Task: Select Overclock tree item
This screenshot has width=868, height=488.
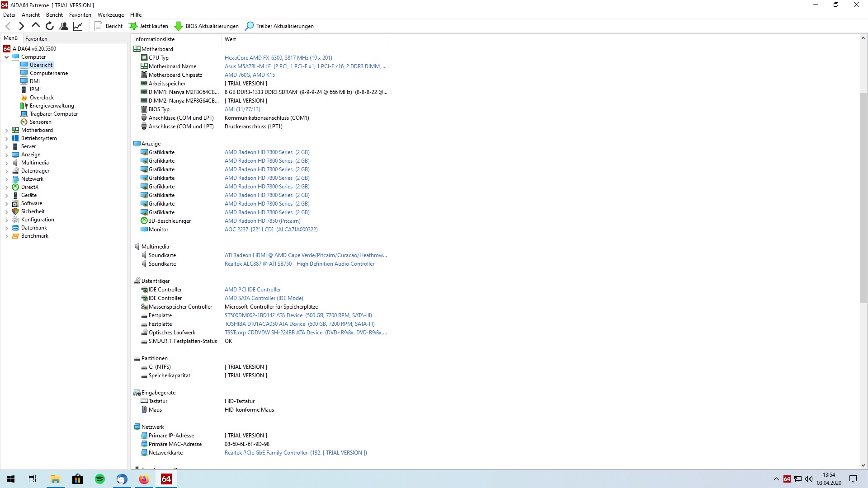Action: click(x=42, y=98)
